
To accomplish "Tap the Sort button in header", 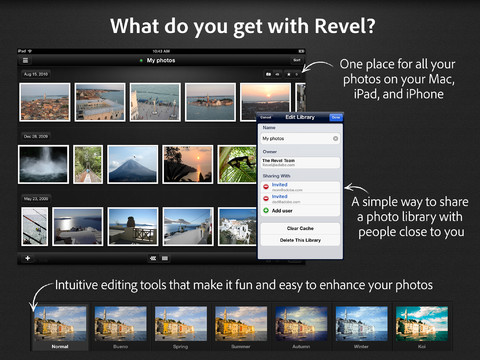I will (297, 60).
